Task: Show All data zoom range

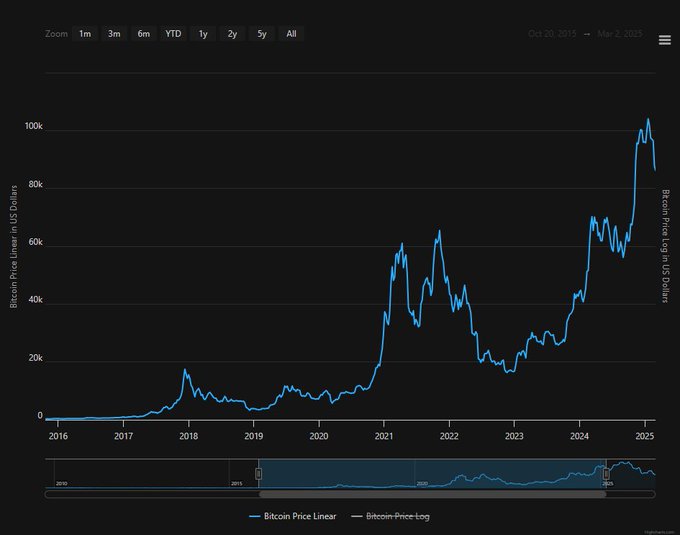Action: (x=291, y=34)
